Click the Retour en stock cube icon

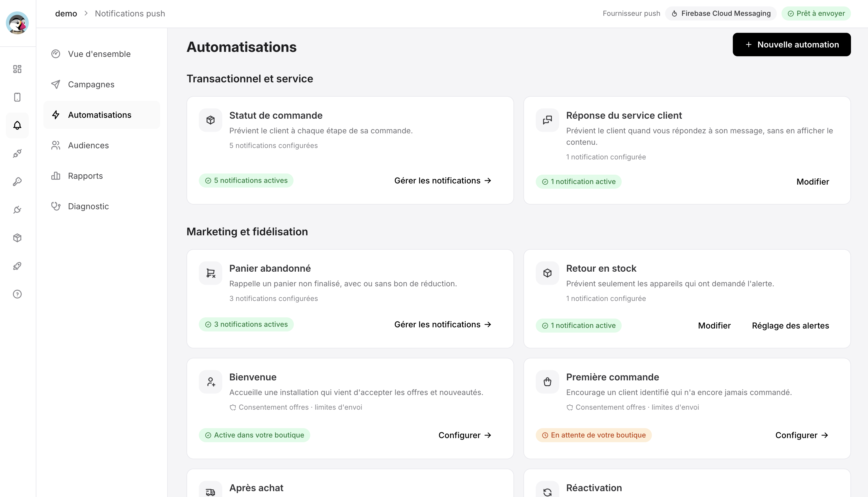point(547,273)
